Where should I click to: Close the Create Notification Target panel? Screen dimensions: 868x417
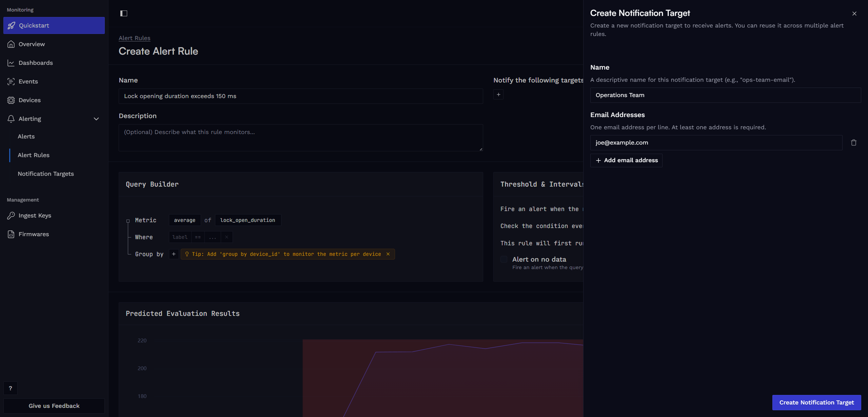coord(854,14)
